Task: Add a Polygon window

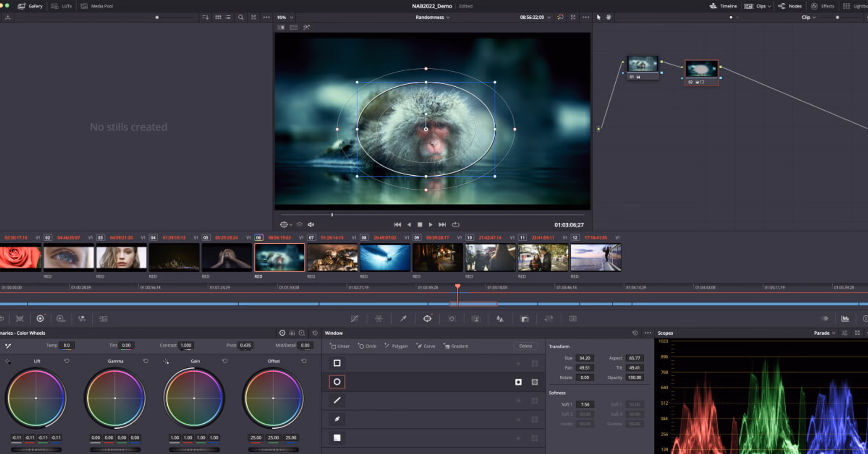Action: click(x=396, y=346)
